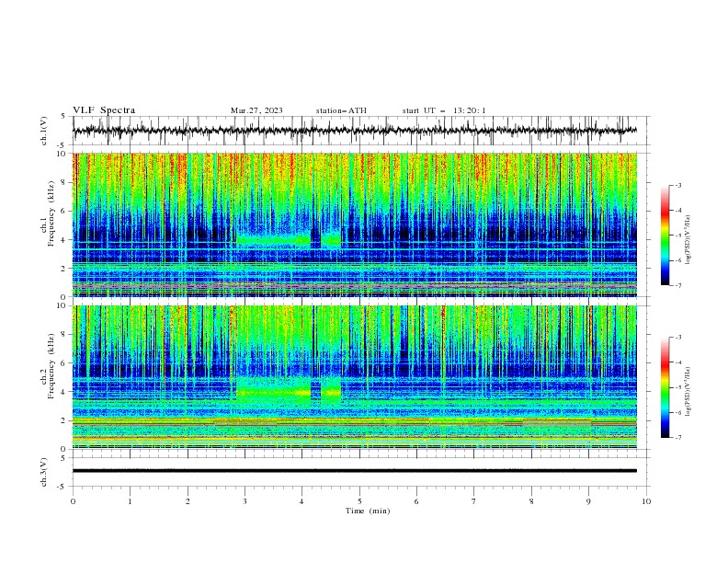
Task: Click the ch.1 "Frequency (kHz)" axis label
Action: [x=51, y=213]
